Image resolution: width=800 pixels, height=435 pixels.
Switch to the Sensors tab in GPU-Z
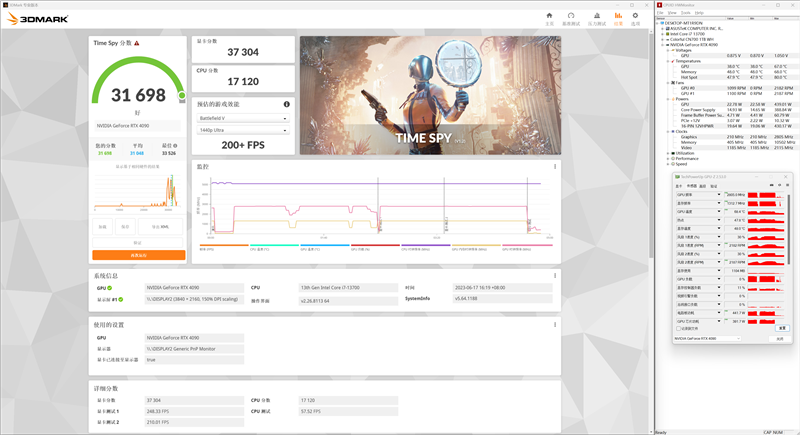(692, 185)
